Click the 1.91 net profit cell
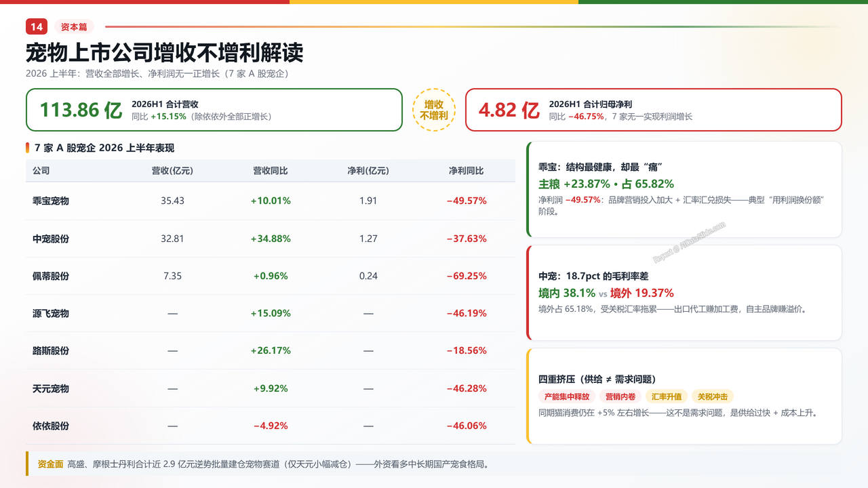868x488 pixels. [368, 201]
